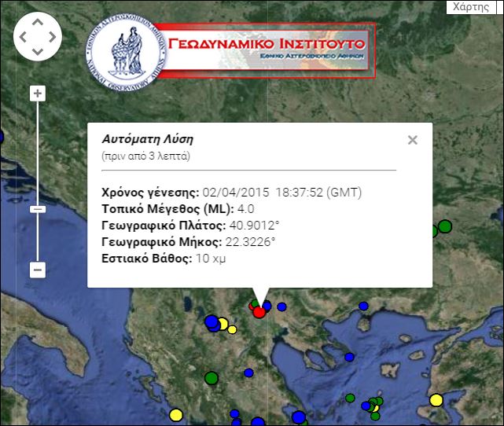Screen dimensions: 504x426
Task: Pan the map down with arrow
Action: (38, 51)
